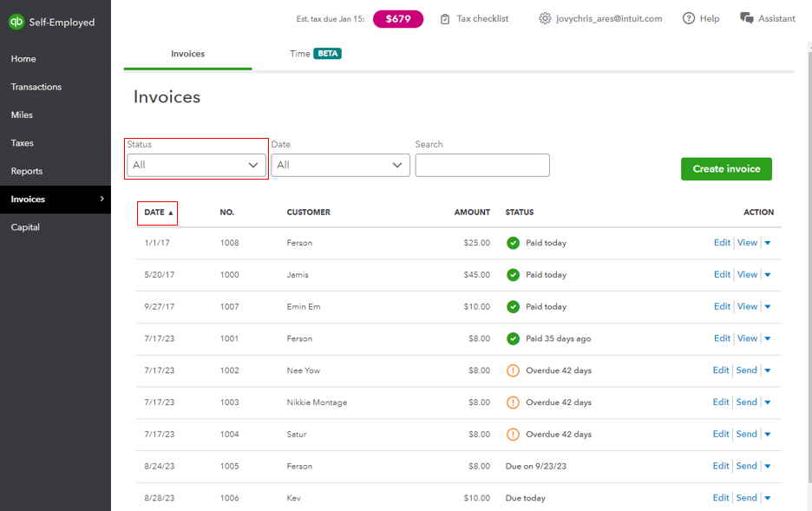Viewport: 812px width, 511px height.
Task: Sort by the NO. column header
Action: coord(226,213)
